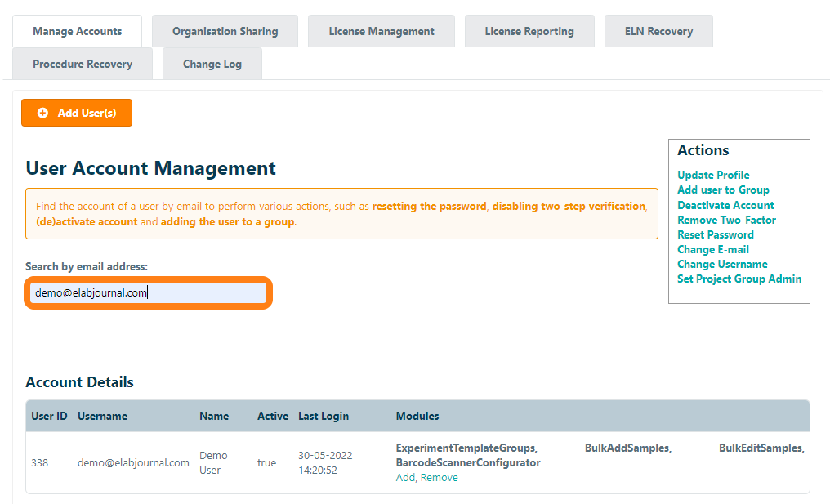Click the Remove link under Modules
The image size is (830, 504).
coord(439,478)
